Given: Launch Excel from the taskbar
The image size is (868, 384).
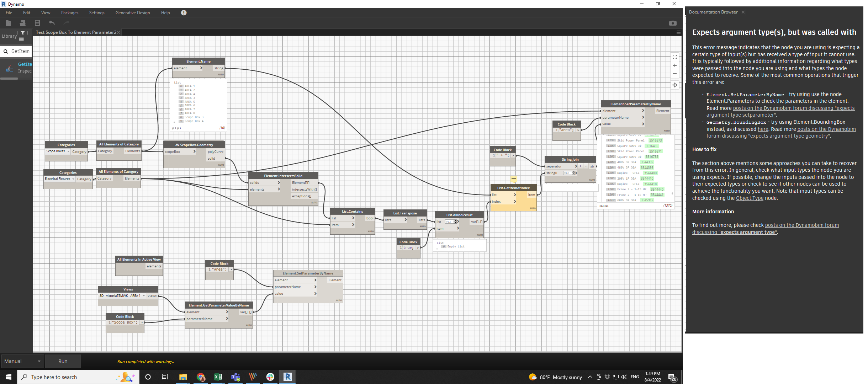Looking at the screenshot, I should click(218, 377).
